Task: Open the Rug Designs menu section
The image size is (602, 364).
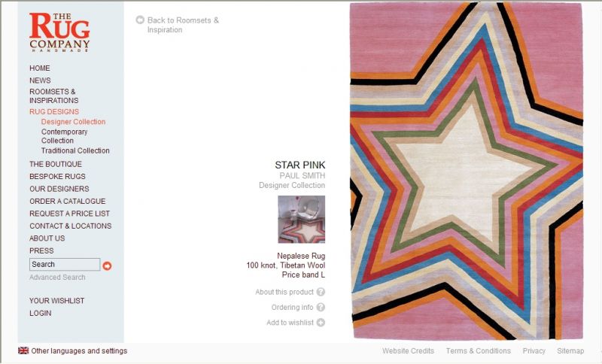Action: coord(54,111)
